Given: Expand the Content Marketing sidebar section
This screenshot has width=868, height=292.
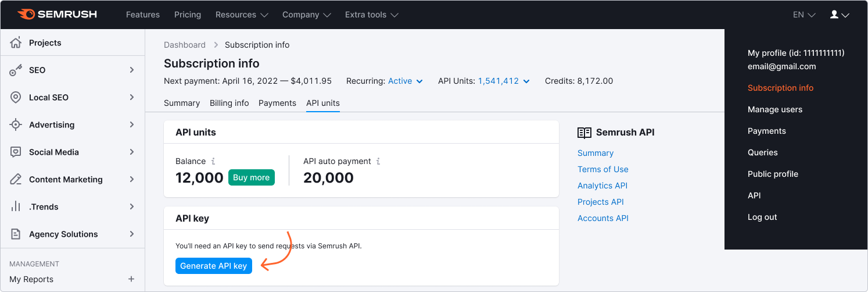Looking at the screenshot, I should pos(132,179).
